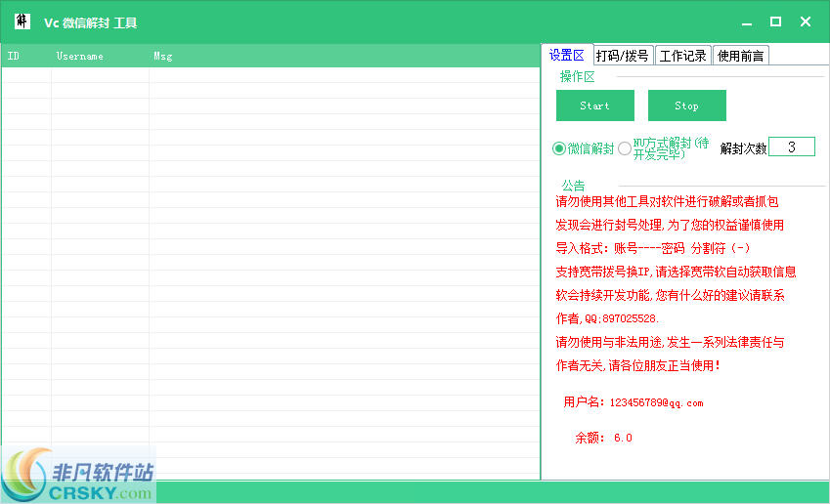Image resolution: width=830 pixels, height=504 pixels.
Task: Click the 公告 section label
Action: 573,186
